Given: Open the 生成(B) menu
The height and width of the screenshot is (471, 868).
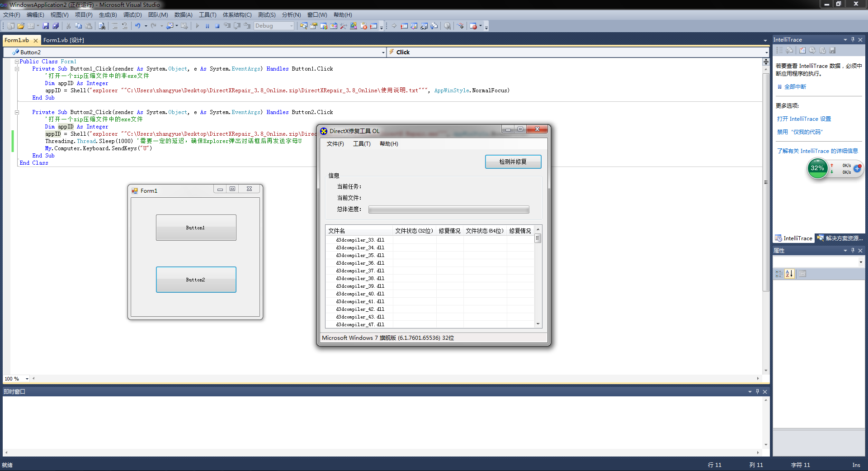Looking at the screenshot, I should click(108, 15).
